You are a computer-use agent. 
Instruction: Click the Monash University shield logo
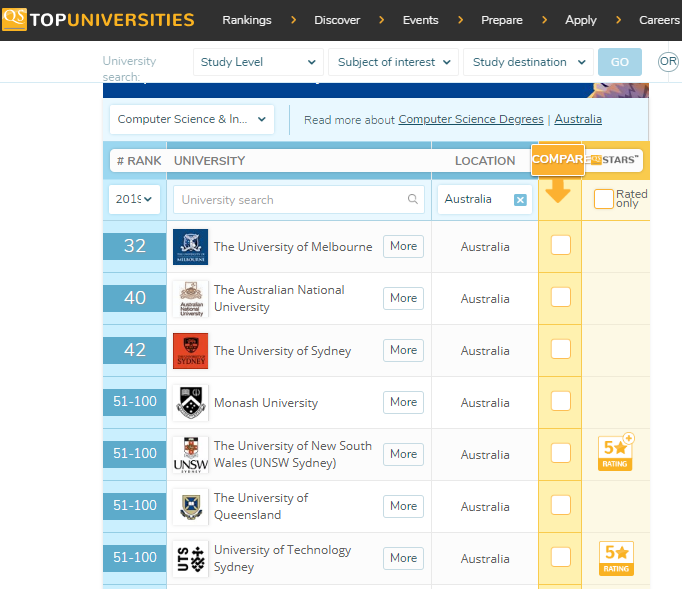pos(190,403)
